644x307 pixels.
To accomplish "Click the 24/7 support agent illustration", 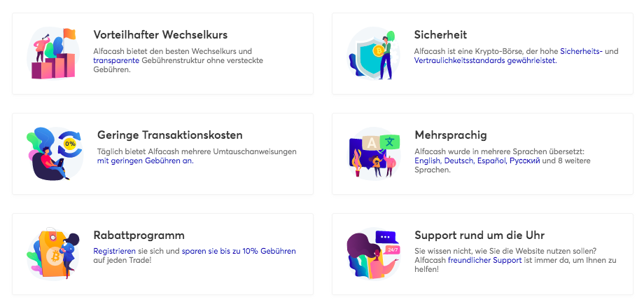I will coord(373,254).
